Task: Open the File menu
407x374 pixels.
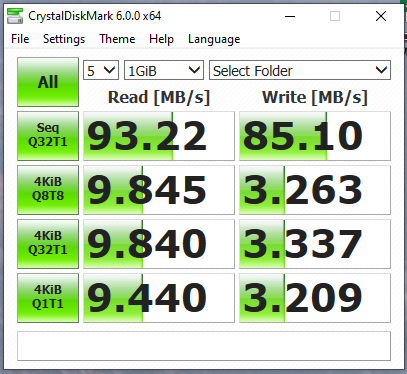Action: click(20, 39)
